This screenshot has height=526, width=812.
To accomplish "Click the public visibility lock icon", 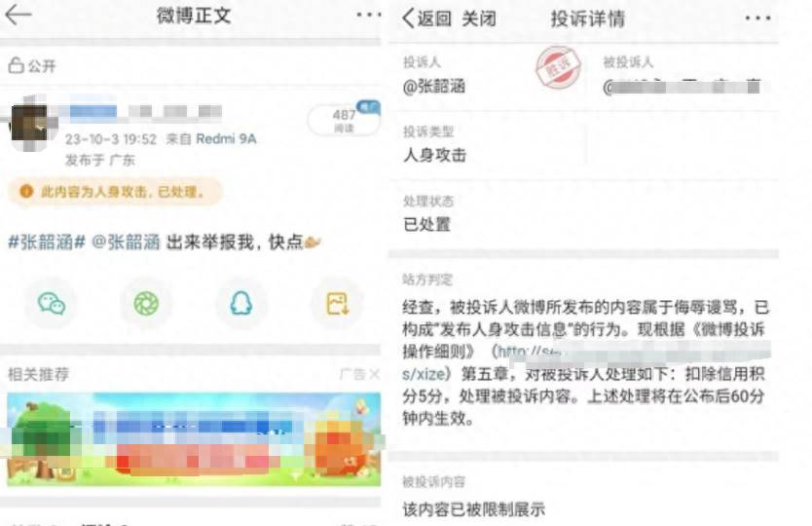I will coord(16,65).
